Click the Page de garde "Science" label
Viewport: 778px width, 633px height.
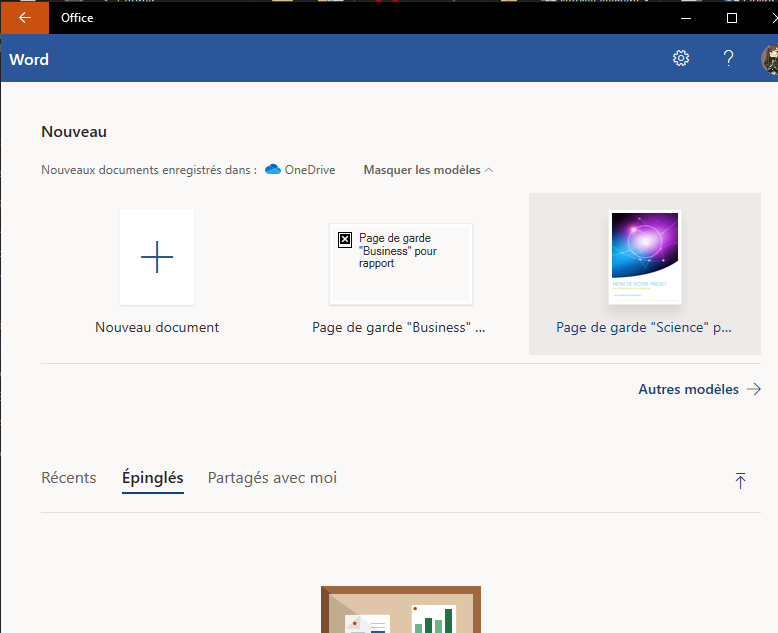[x=644, y=327]
